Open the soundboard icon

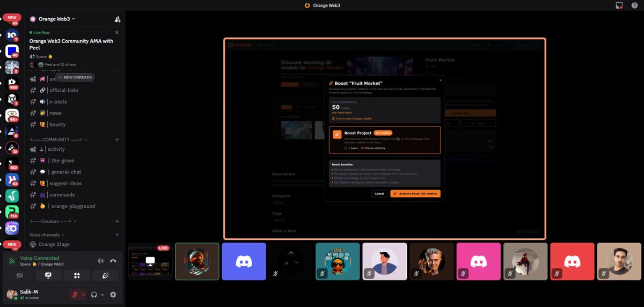coord(106,275)
